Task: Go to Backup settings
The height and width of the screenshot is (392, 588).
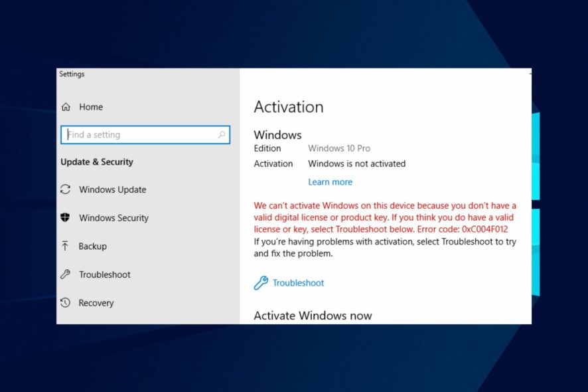Action: pyautogui.click(x=92, y=246)
